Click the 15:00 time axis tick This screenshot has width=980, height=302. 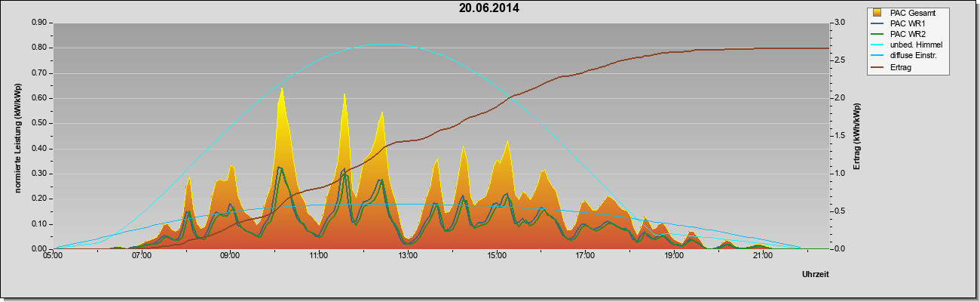click(x=497, y=256)
